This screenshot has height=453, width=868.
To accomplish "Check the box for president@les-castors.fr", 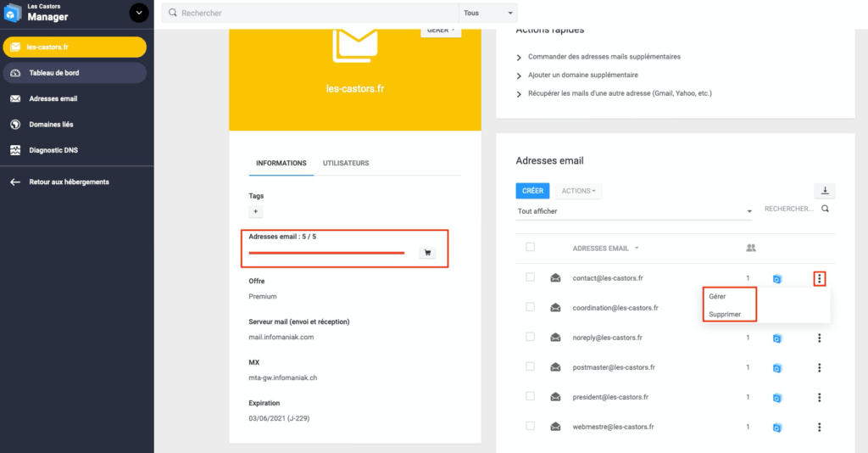I will coord(531,396).
